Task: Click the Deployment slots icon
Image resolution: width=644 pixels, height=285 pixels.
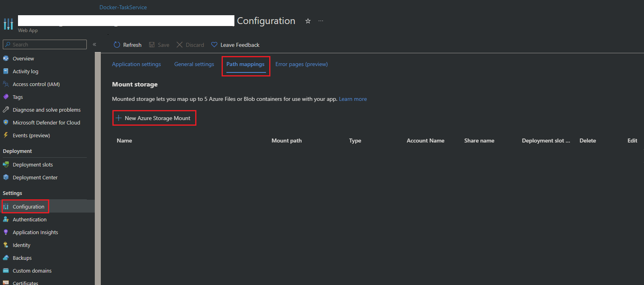Action: point(6,165)
